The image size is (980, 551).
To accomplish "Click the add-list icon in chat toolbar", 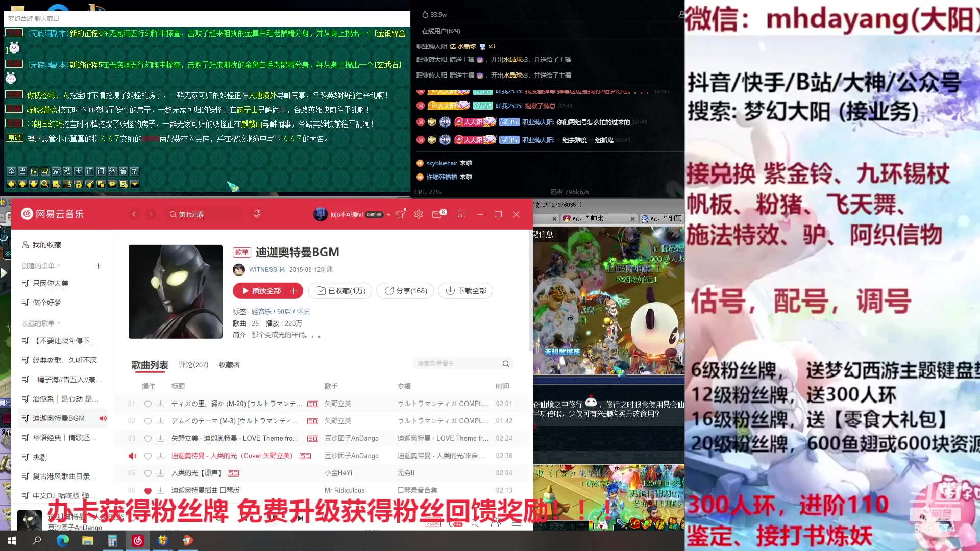I will 124,184.
